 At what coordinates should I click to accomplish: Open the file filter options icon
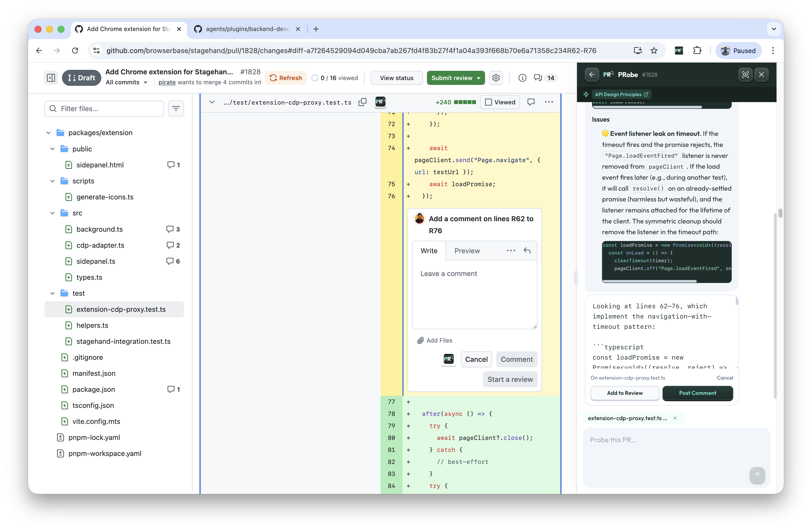click(x=176, y=109)
